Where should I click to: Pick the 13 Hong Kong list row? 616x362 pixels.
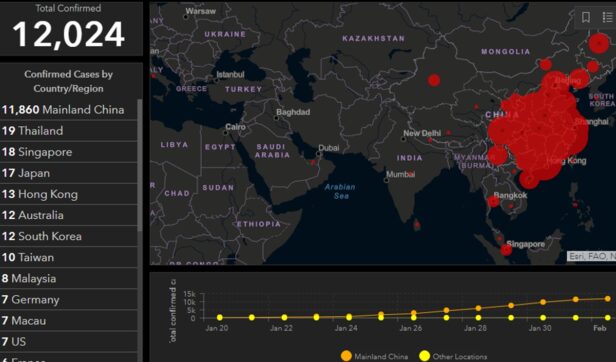[x=68, y=194]
